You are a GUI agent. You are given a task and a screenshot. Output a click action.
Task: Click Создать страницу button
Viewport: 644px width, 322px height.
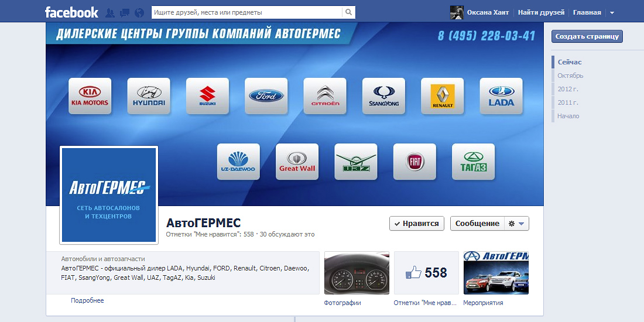[x=587, y=36]
